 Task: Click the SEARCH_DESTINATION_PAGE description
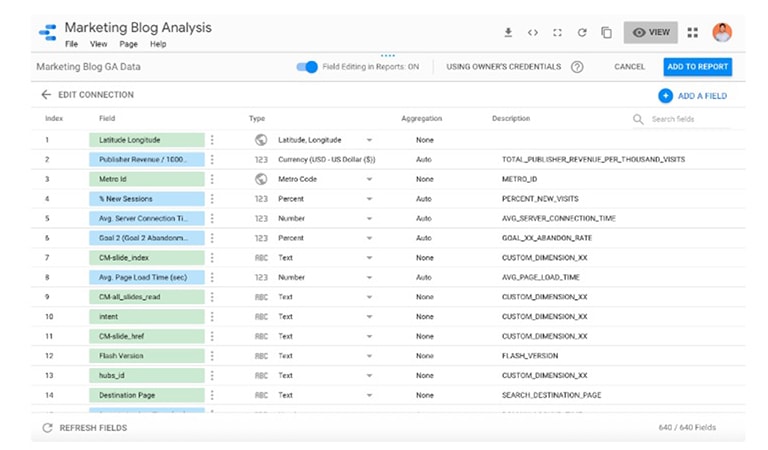552,395
